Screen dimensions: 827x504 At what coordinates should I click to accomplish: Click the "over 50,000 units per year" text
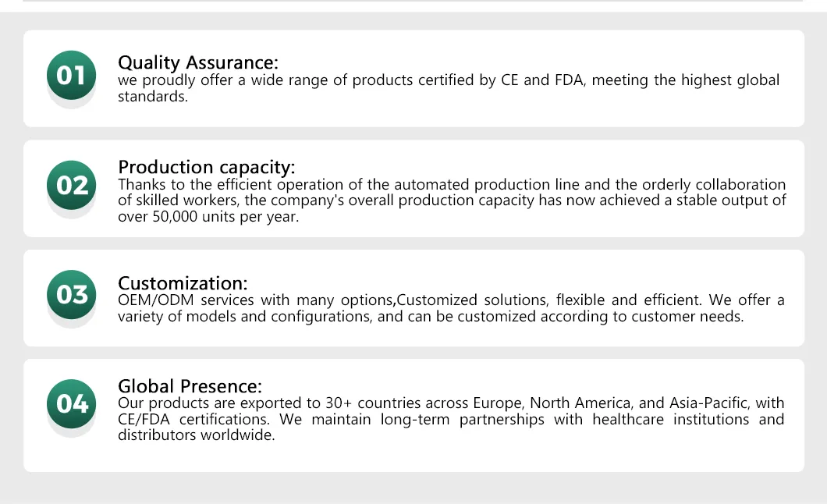coord(208,217)
